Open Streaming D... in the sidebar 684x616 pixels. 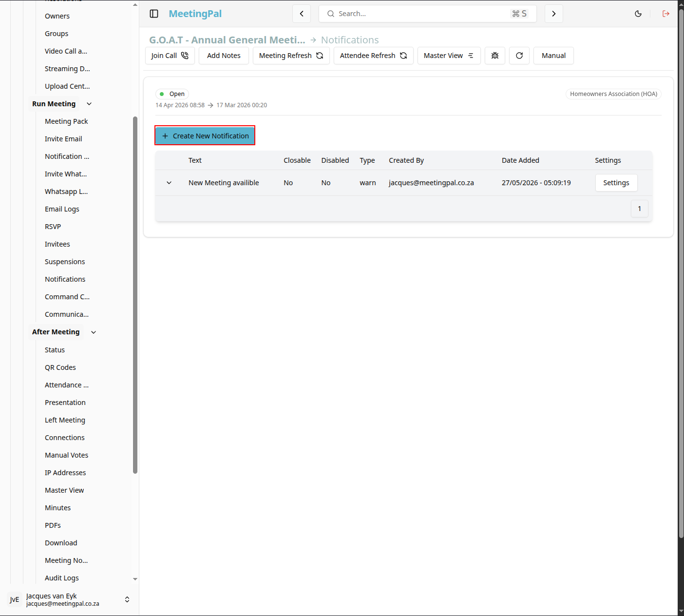point(67,69)
